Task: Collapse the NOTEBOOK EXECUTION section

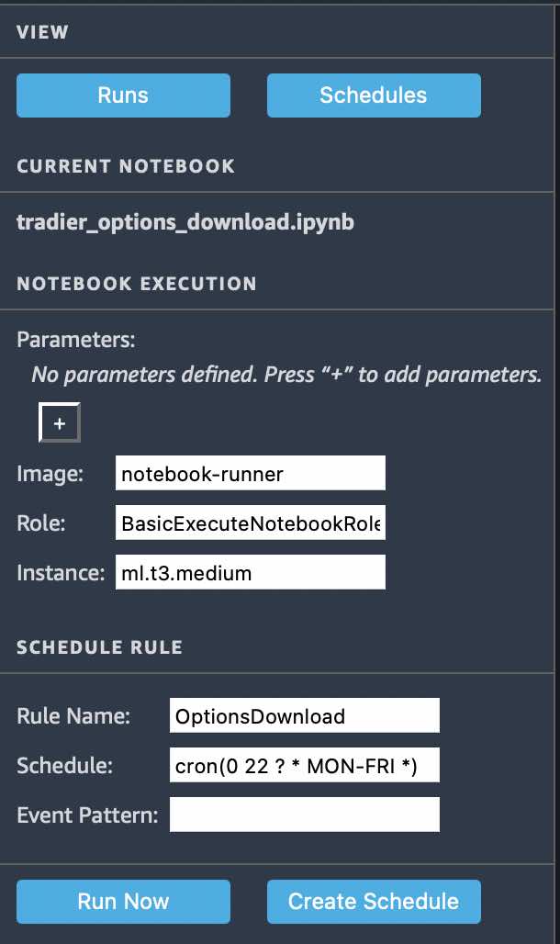Action: (135, 284)
